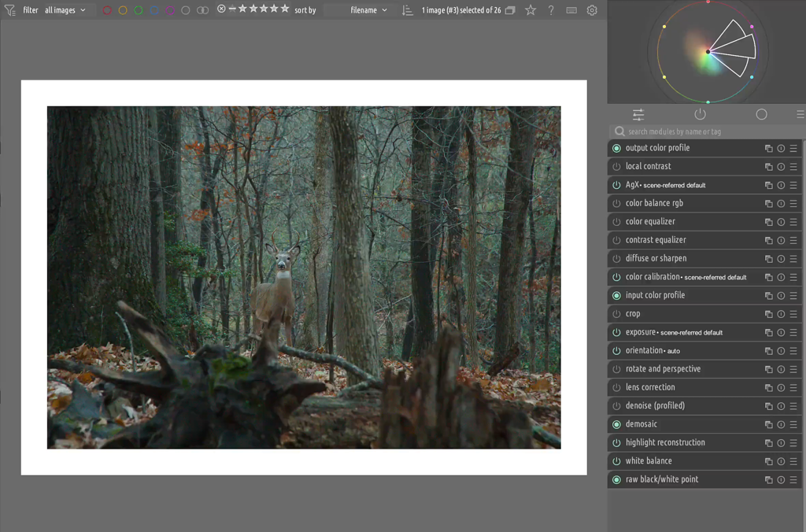This screenshot has height=532, width=806.
Task: Open the filter funnel icon
Action: [x=9, y=9]
